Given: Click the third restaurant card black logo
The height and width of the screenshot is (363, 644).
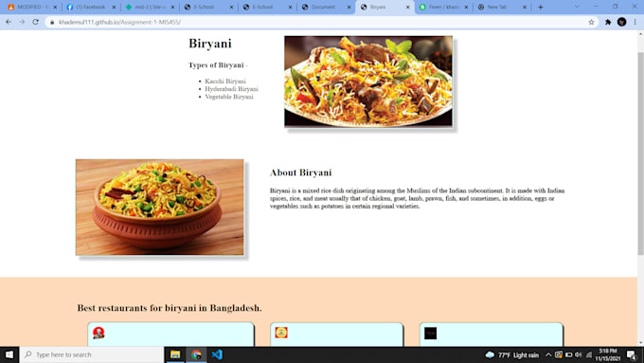Looking at the screenshot, I should click(x=430, y=333).
